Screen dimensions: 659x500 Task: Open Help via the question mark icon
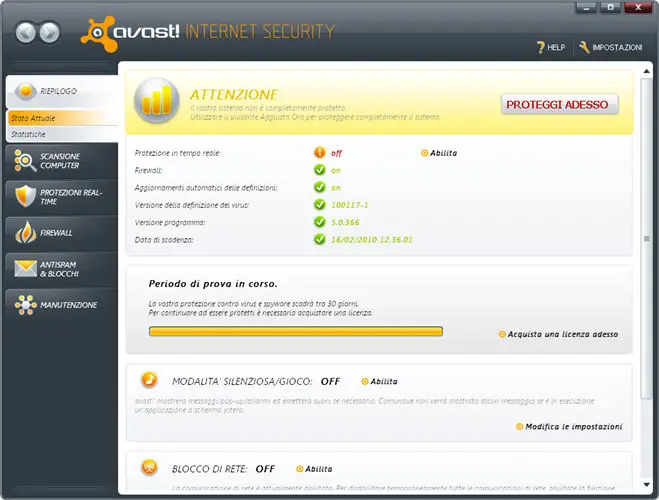(540, 47)
